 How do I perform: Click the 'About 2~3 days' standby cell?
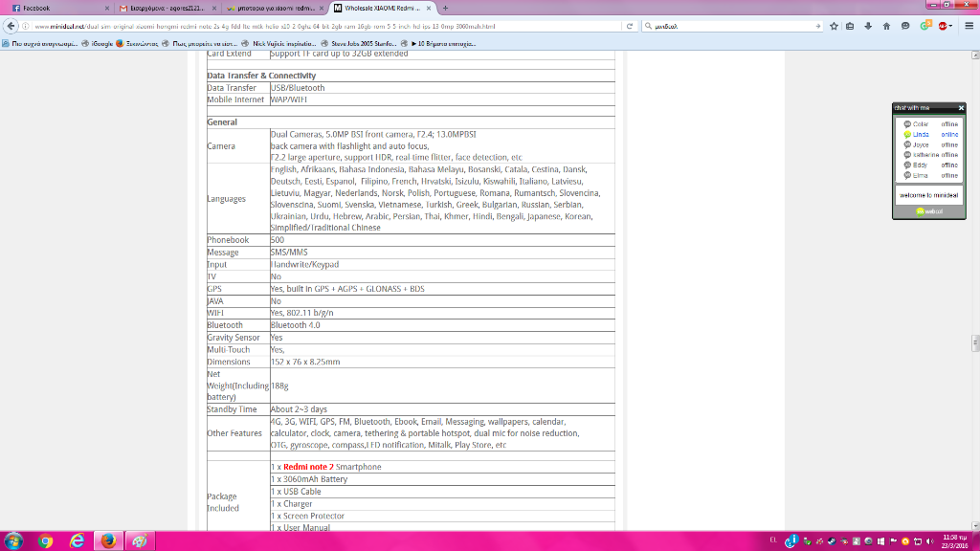[x=442, y=409]
